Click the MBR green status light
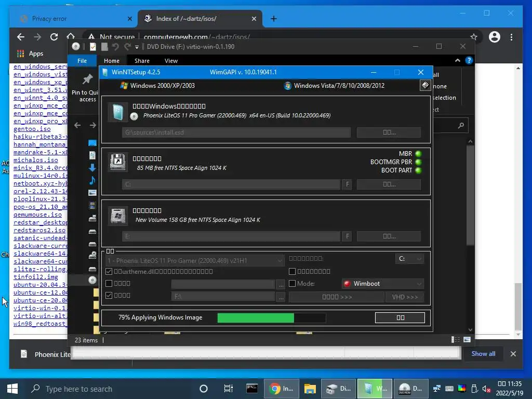 (418, 154)
